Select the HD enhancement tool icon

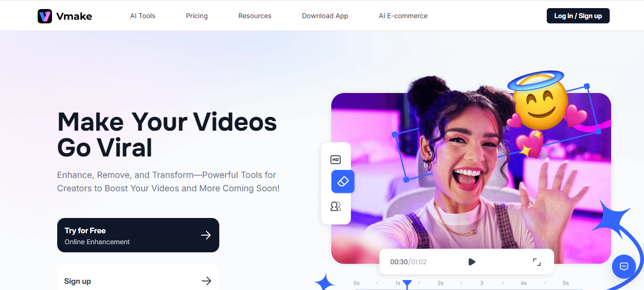coord(336,160)
